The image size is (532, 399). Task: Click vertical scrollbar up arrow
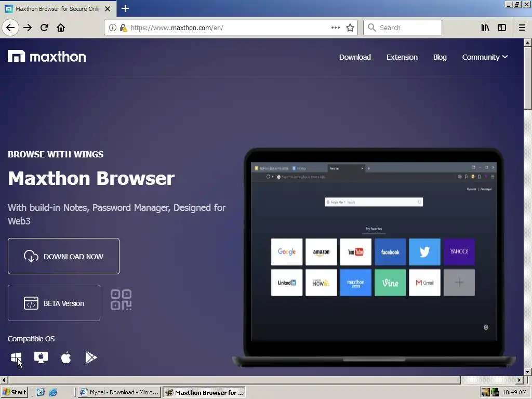(528, 43)
